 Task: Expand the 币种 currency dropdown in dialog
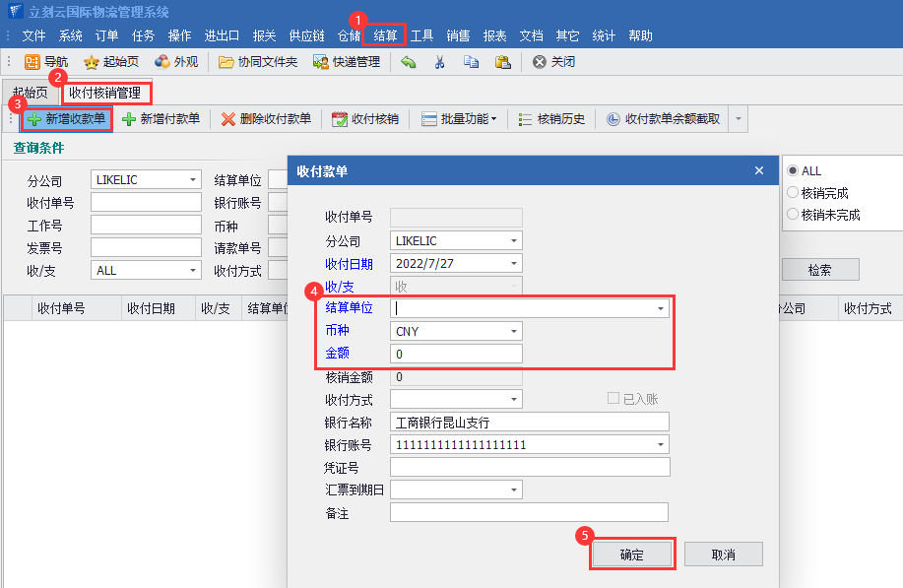click(514, 332)
